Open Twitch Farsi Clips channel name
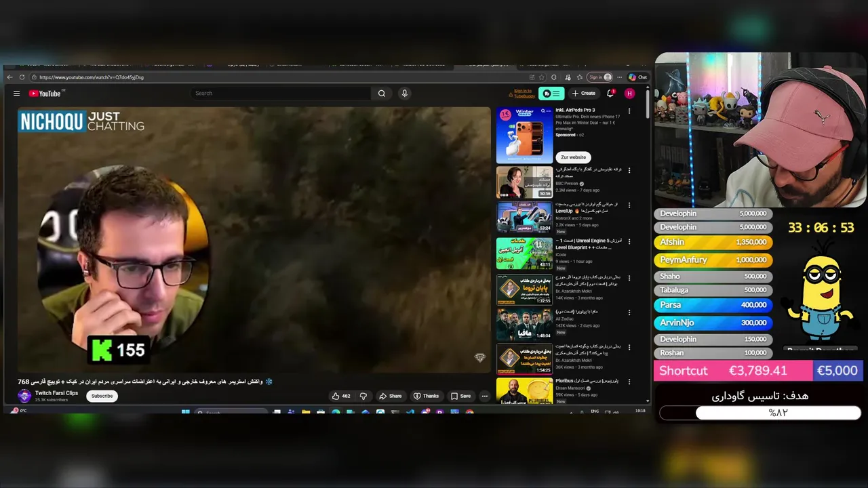 pyautogui.click(x=56, y=393)
